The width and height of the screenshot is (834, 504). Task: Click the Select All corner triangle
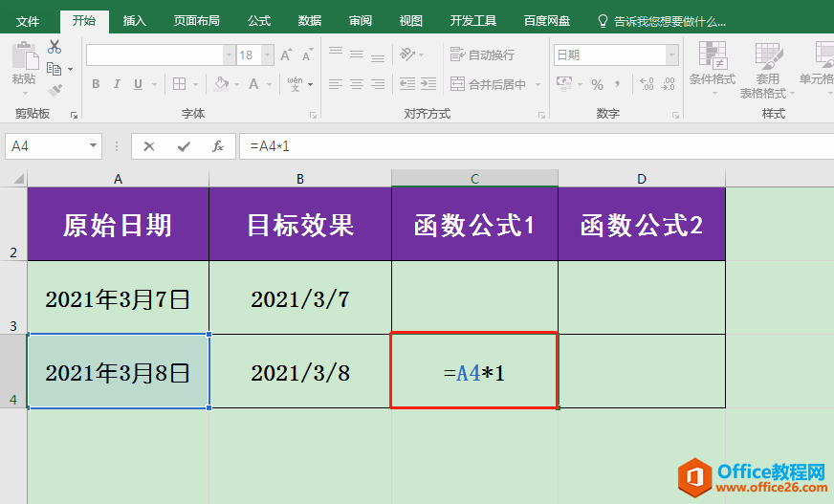[x=18, y=178]
